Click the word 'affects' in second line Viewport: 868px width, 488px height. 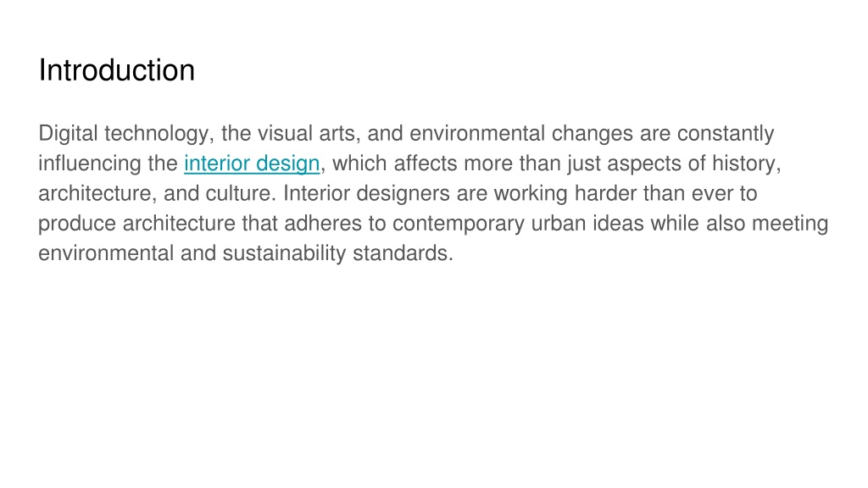tap(426, 164)
